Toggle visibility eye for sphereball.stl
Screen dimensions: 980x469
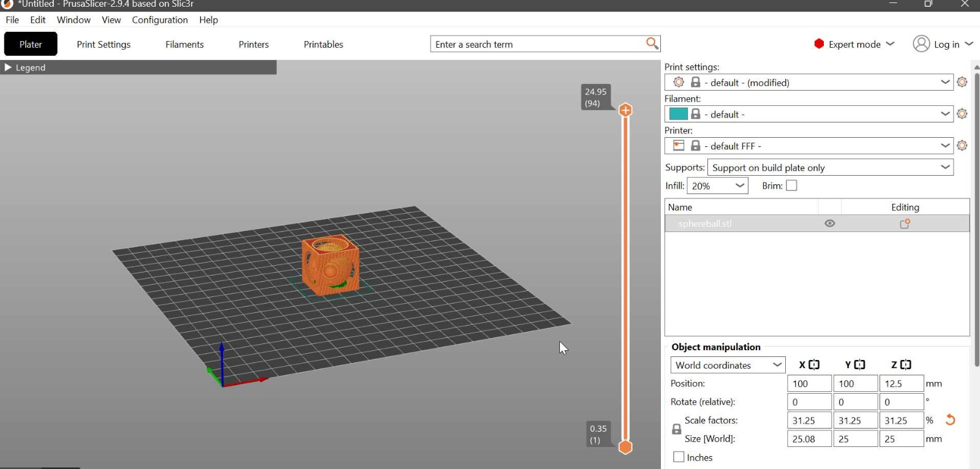point(830,223)
